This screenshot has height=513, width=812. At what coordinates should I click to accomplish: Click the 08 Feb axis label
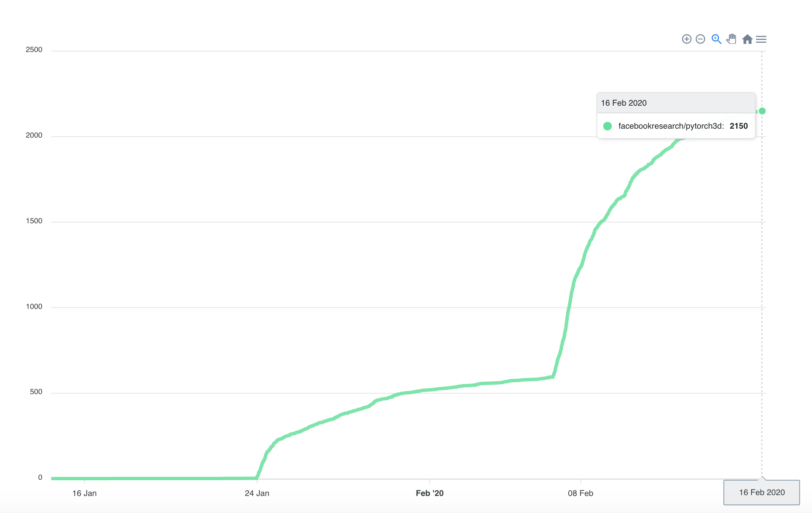point(580,493)
